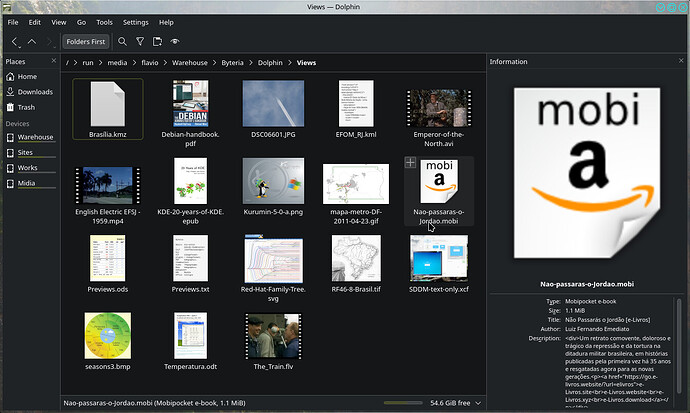
Task: Toggle selection plus marker on Nao-passaras-o-Jordao.mobi
Action: tap(410, 162)
